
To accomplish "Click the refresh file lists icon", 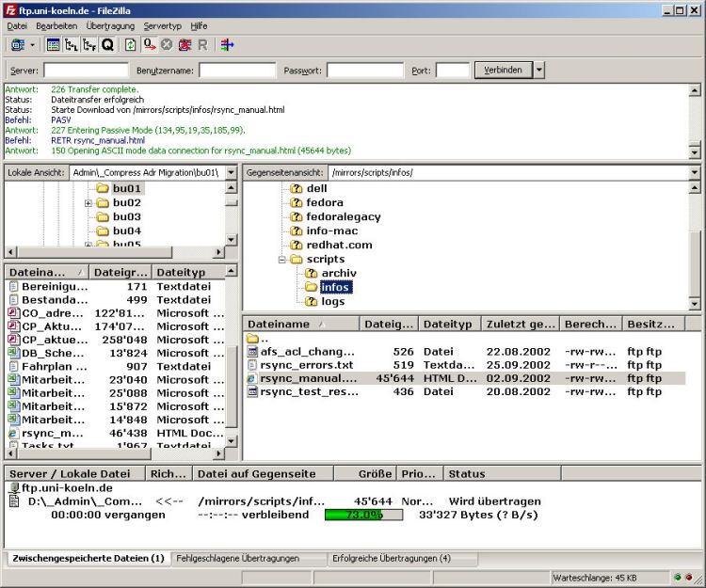I will point(131,45).
